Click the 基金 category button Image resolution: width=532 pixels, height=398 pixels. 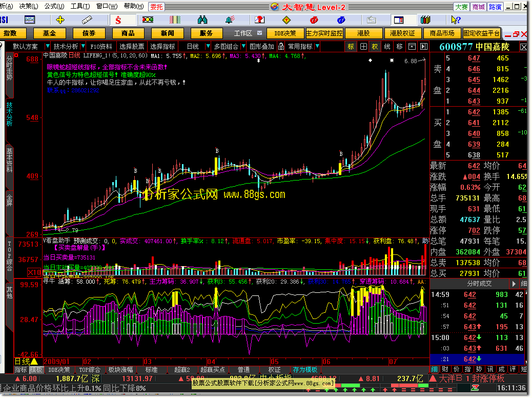pos(49,33)
